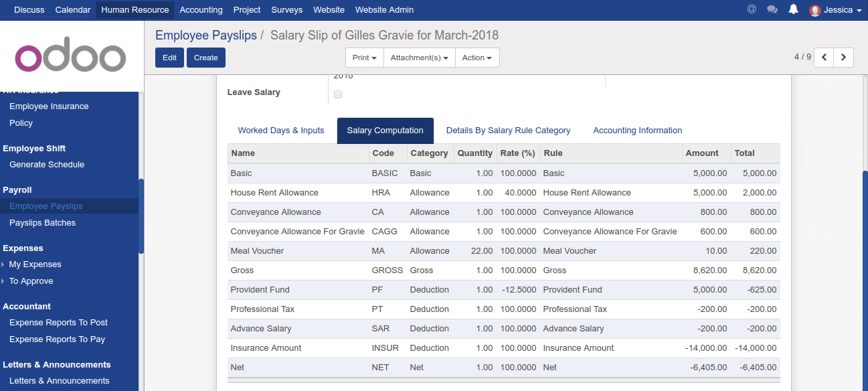Toggle the Leave Salary checkbox

pyautogui.click(x=338, y=94)
